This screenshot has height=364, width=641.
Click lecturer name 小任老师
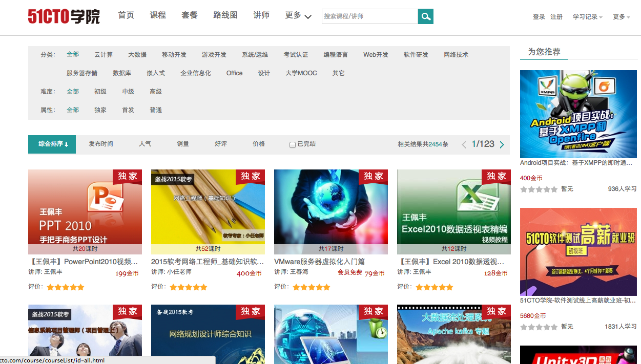tap(179, 272)
